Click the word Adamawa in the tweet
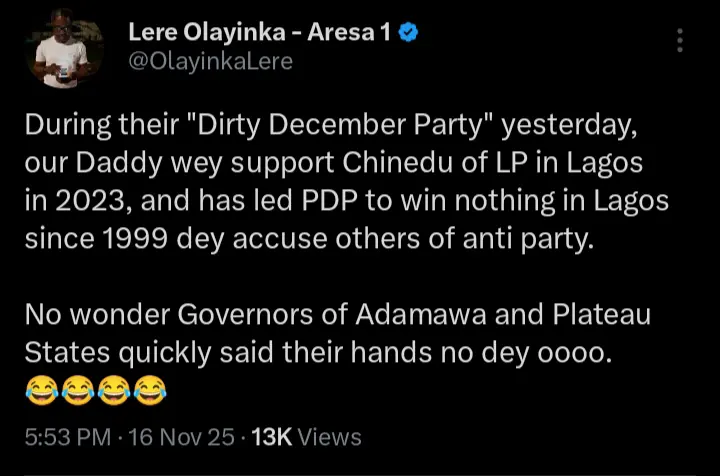 [399, 316]
